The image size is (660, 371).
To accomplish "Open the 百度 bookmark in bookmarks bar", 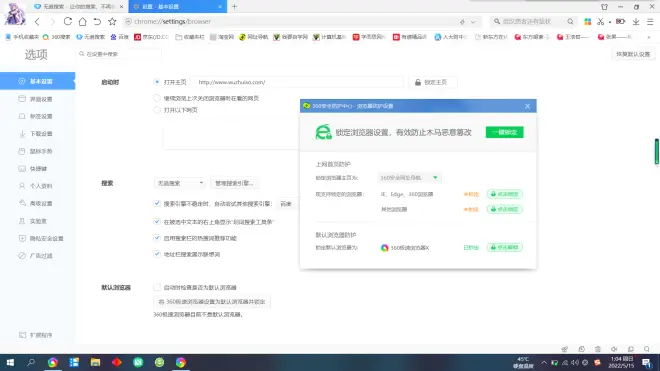I will 119,37.
